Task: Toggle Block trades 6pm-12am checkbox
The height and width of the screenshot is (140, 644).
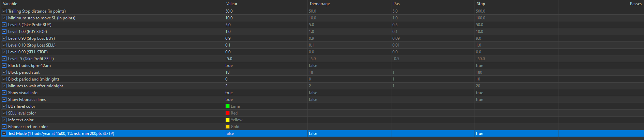Action: point(4,66)
